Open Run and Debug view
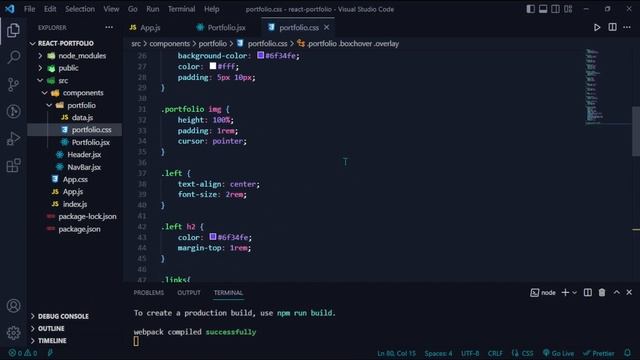 point(13,138)
